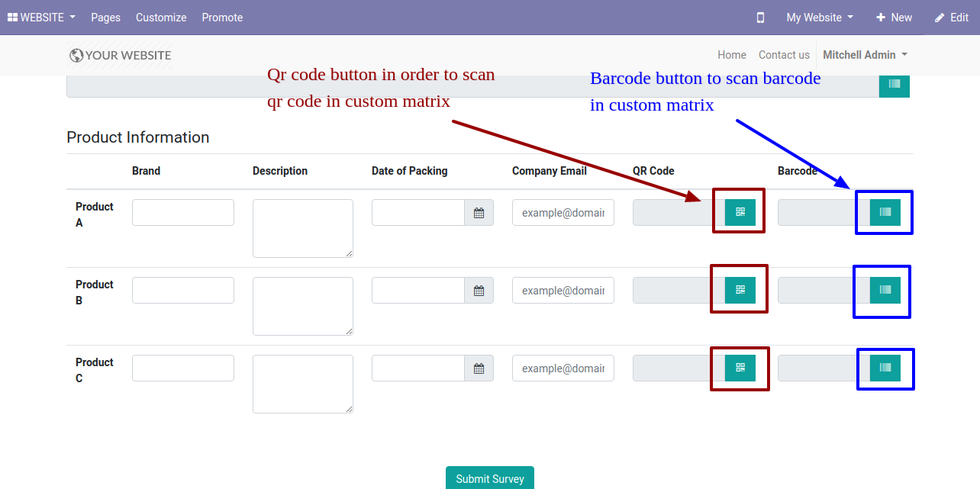Focus the Company Email field for Product B
The image size is (980, 489).
coord(563,291)
